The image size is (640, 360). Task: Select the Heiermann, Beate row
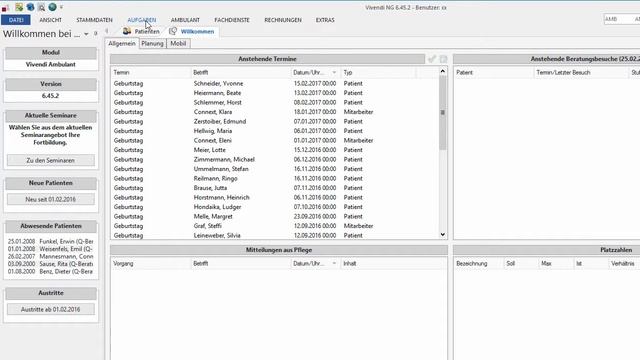(275, 93)
